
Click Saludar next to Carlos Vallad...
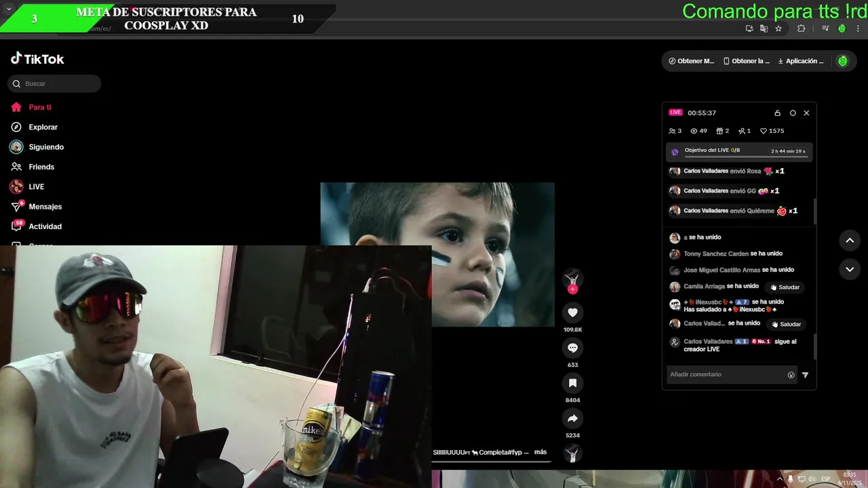tap(786, 324)
